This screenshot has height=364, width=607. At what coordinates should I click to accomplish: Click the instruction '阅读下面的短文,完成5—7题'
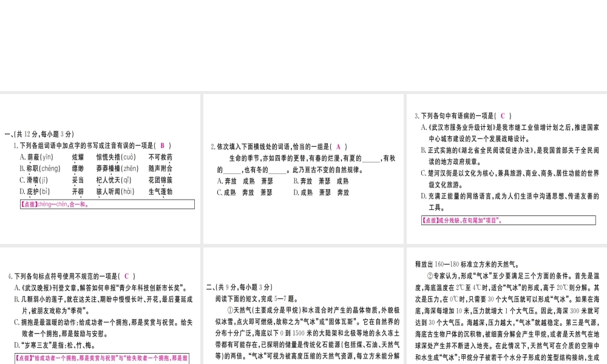click(257, 298)
